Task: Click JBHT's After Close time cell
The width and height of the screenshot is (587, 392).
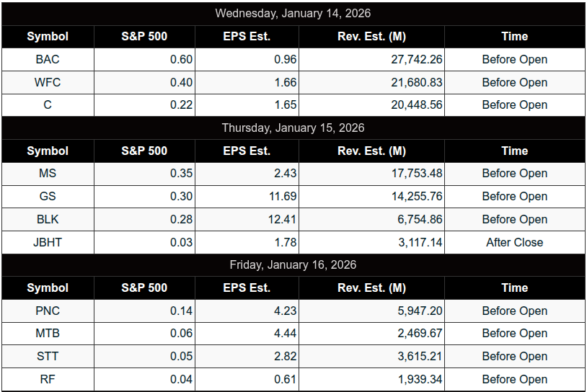Action: (514, 243)
